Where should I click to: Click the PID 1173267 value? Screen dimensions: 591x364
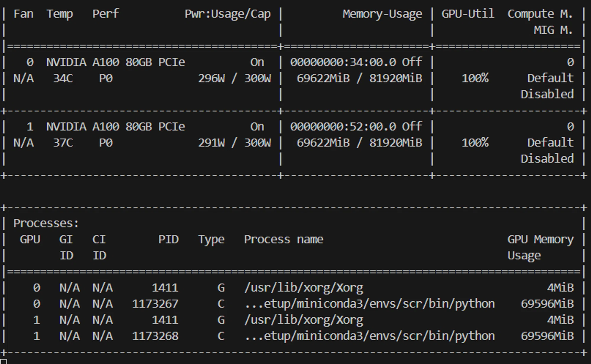coord(155,304)
